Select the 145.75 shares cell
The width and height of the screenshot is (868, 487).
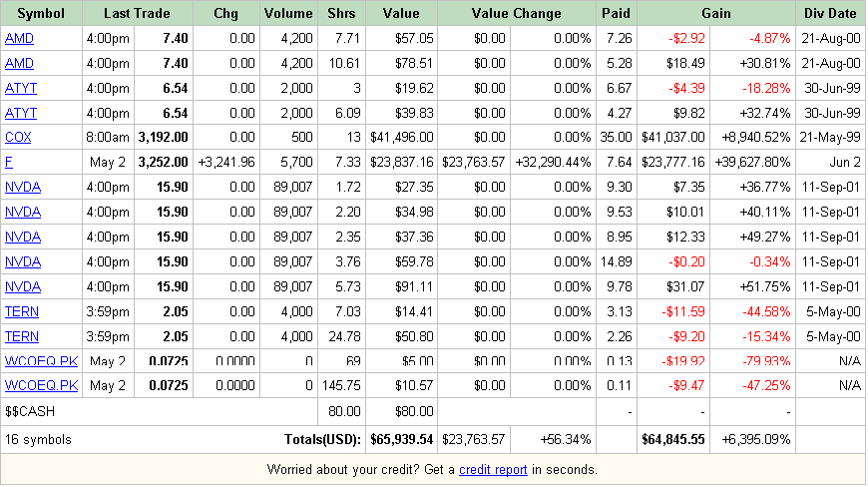341,385
